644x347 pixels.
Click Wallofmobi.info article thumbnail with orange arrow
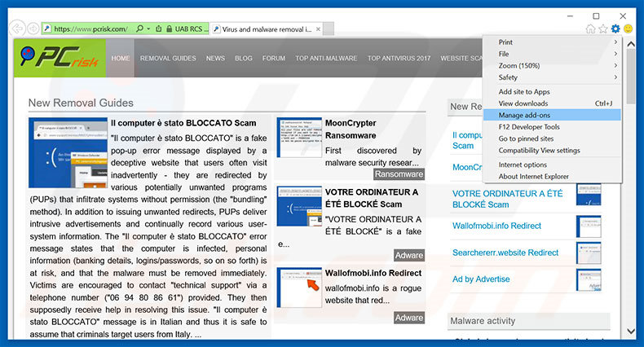[299, 287]
